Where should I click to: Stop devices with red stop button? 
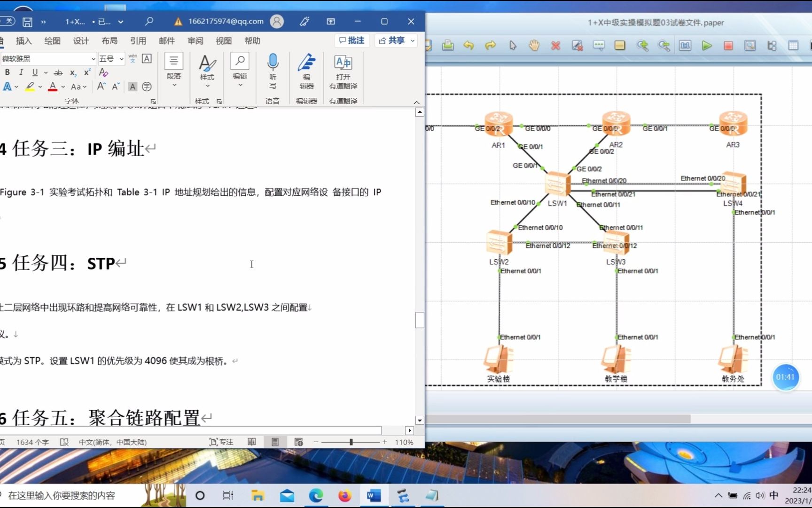(x=728, y=46)
